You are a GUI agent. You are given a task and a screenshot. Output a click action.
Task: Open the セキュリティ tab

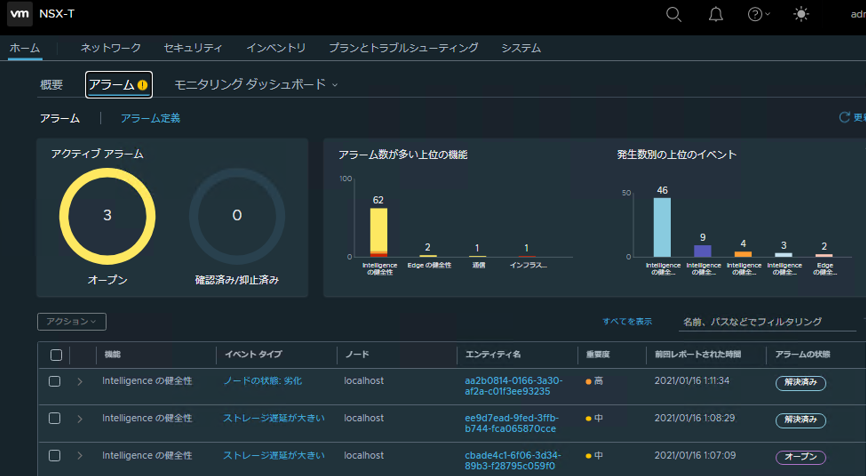[193, 48]
